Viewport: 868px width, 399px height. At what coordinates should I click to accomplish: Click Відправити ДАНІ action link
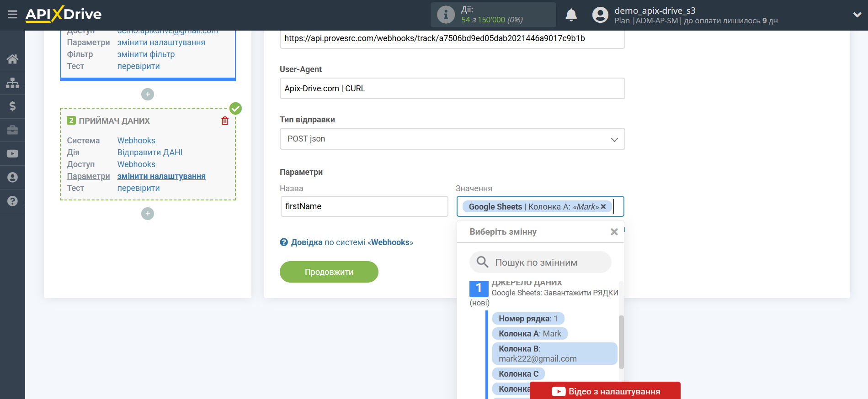coord(150,152)
